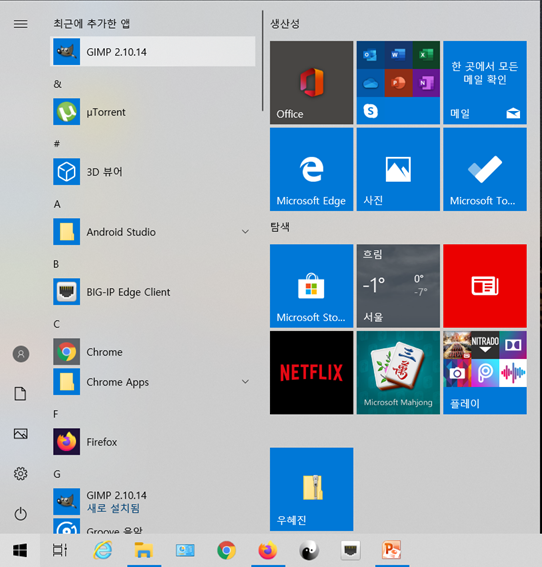Open Chrome from the taskbar
The width and height of the screenshot is (542, 567).
(x=226, y=550)
